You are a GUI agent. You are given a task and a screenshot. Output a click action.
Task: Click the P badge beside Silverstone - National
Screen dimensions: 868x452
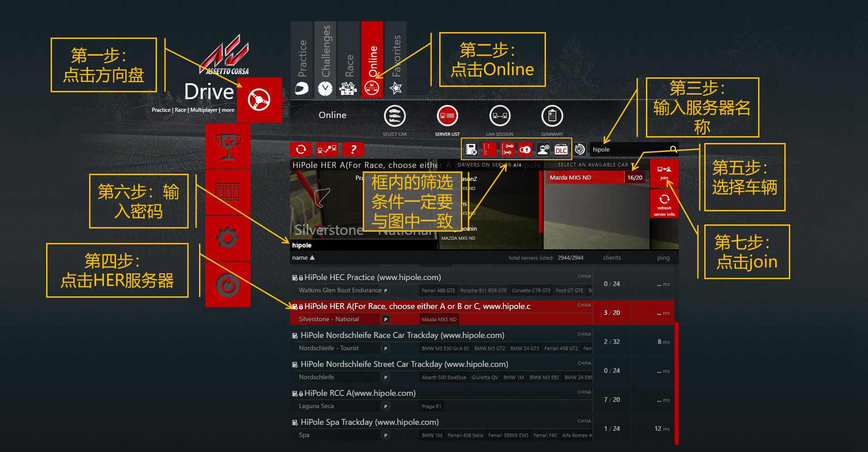pos(386,319)
